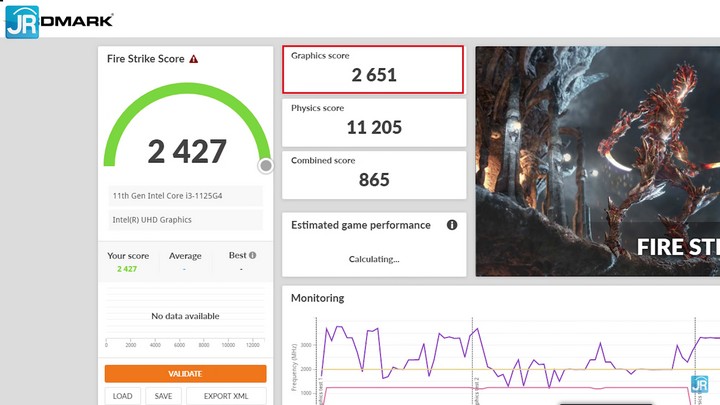The height and width of the screenshot is (405, 720).
Task: Select the Combined score box
Action: (373, 174)
